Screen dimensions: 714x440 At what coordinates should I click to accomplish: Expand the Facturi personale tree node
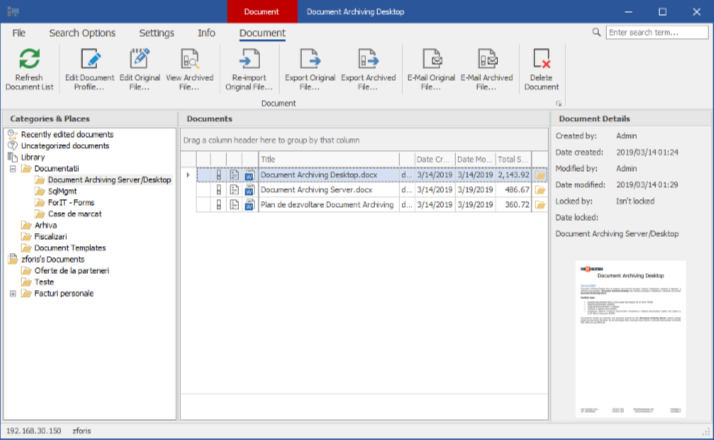pos(13,294)
